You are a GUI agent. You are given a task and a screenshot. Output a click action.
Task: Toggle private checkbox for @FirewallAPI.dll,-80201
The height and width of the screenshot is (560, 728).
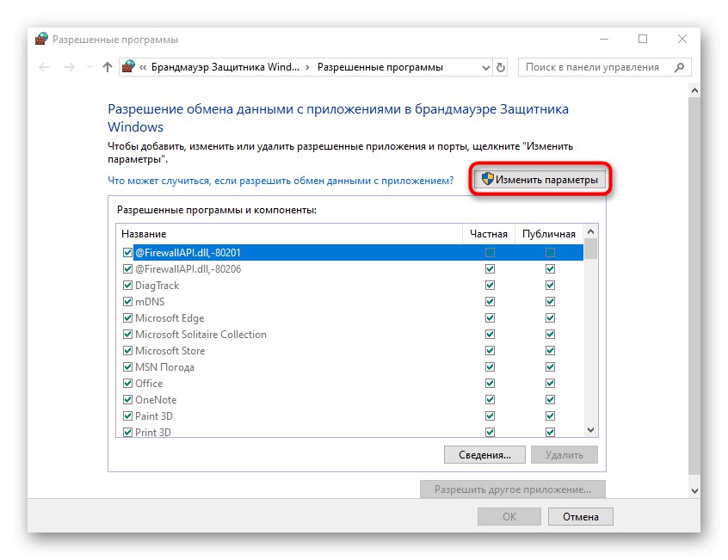click(490, 252)
